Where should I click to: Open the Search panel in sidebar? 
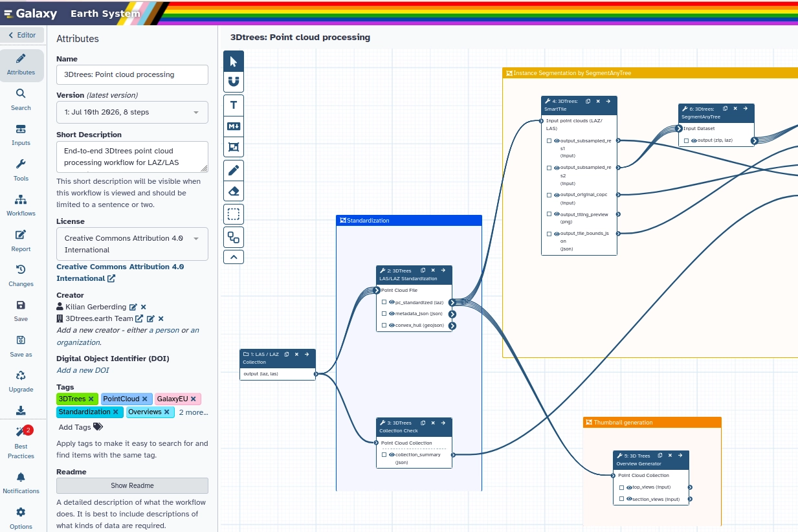[x=21, y=99]
